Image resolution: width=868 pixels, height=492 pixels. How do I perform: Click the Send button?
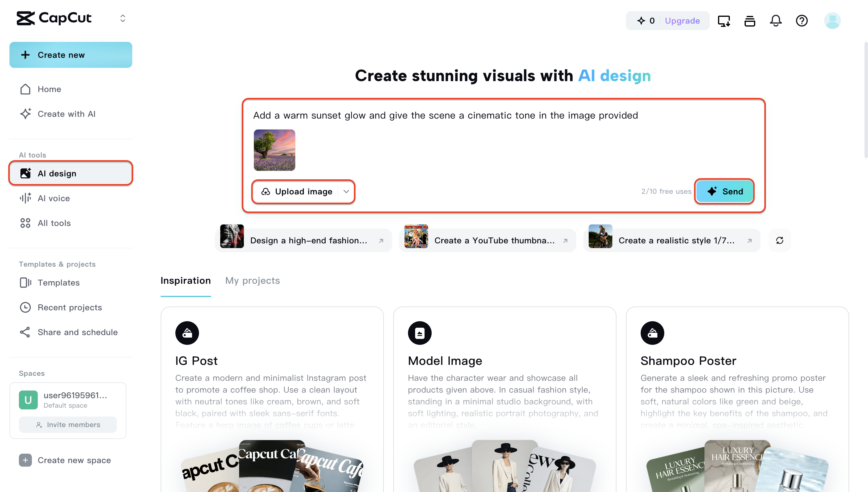(724, 192)
